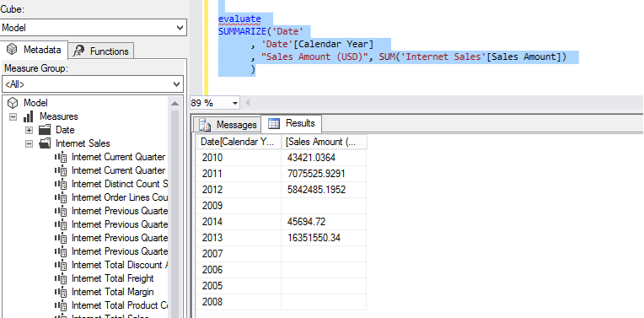Click the Internet Sales folder icon
Viewport: 644px width, 318px height.
pyautogui.click(x=45, y=143)
